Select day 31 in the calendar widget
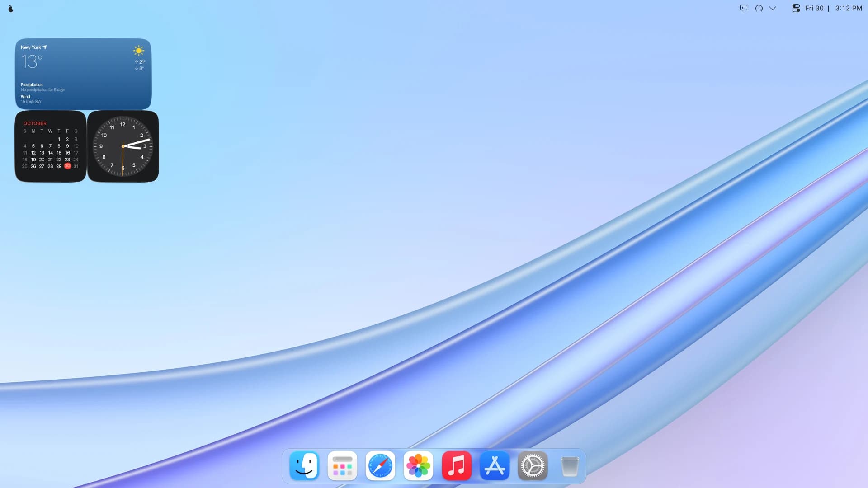This screenshot has height=488, width=868. [76, 166]
